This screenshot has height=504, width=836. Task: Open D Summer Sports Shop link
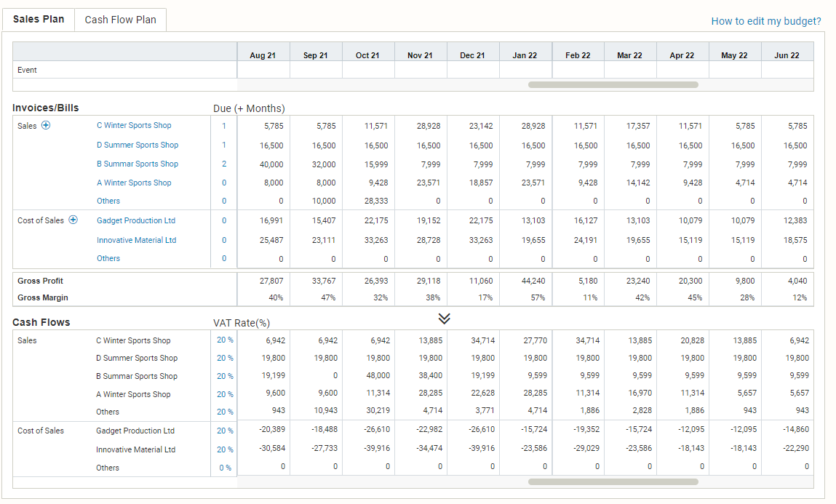138,145
